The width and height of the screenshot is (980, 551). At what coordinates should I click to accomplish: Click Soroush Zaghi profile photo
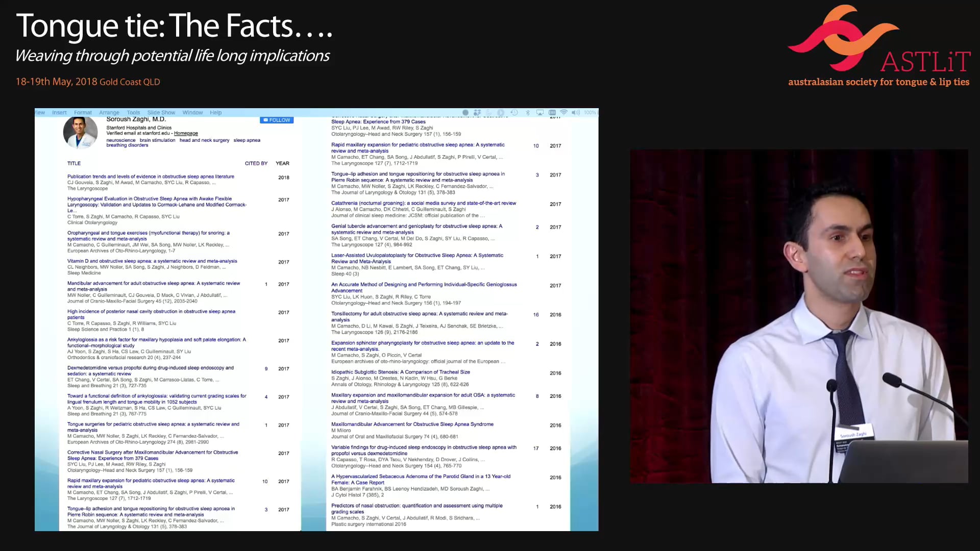(80, 132)
